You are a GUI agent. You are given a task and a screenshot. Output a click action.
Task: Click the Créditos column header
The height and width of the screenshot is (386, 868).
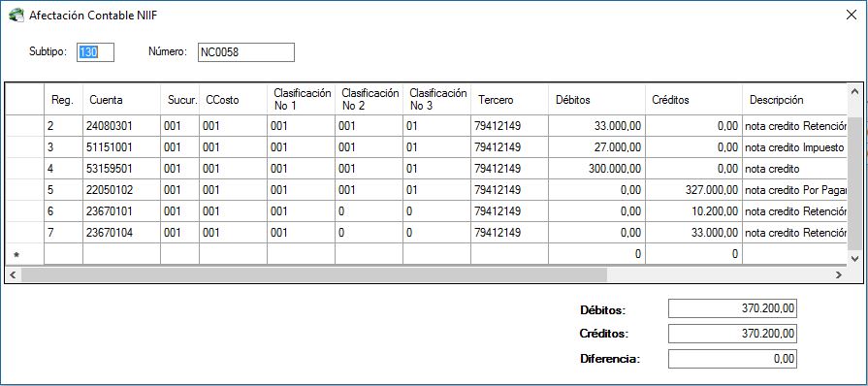pyautogui.click(x=693, y=100)
